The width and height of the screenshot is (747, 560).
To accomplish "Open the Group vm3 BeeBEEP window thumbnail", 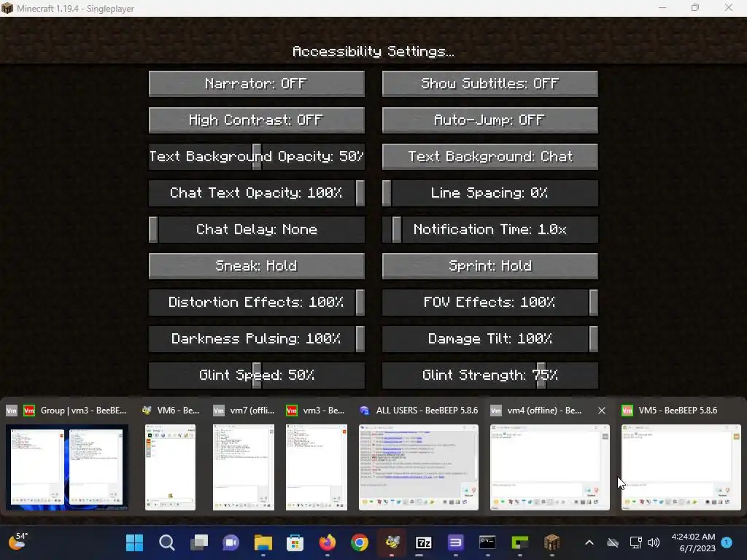I will 67,467.
